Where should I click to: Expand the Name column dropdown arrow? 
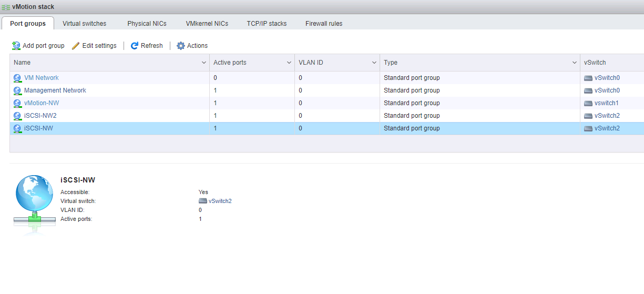(204, 63)
